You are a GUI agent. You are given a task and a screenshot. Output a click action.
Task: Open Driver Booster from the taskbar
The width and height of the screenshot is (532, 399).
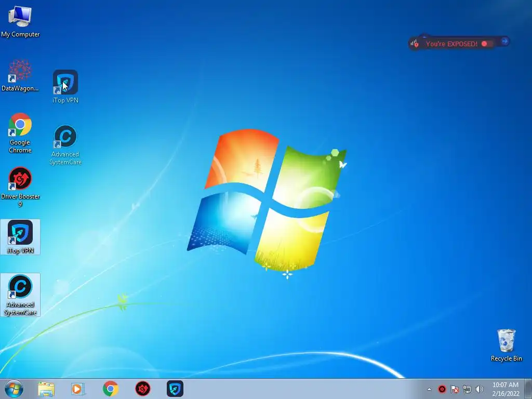tap(142, 389)
